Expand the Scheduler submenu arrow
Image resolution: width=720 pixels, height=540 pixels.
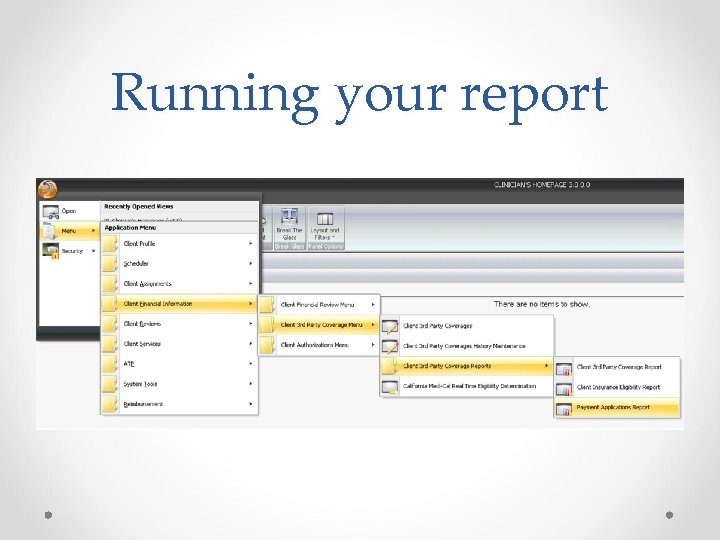[251, 264]
